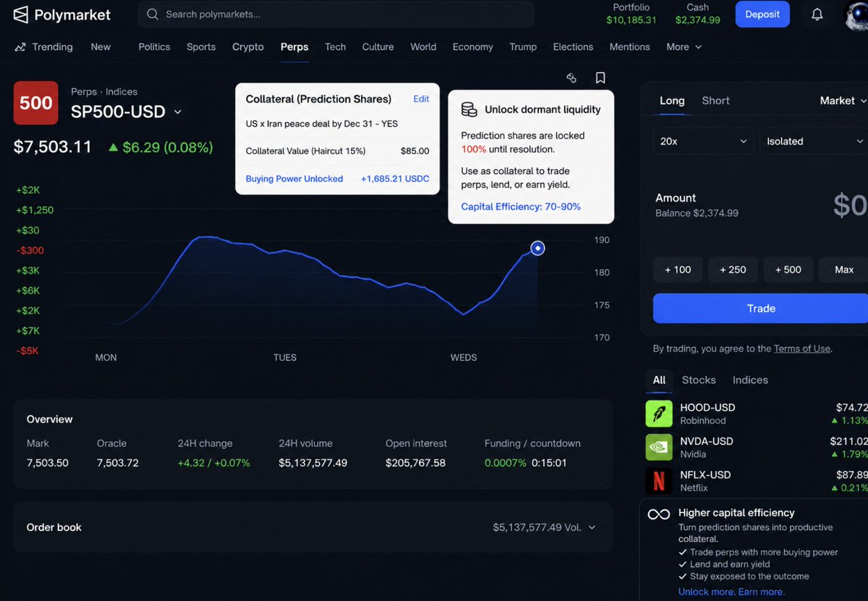The width and height of the screenshot is (868, 601).
Task: Click Unlock more. Earn more. link
Action: pos(731,592)
